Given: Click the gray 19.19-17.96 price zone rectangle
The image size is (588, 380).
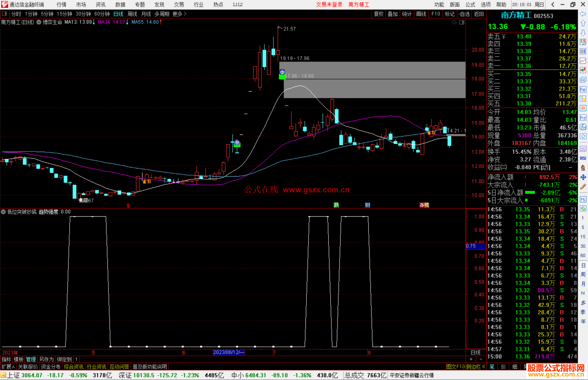Looking at the screenshot, I should click(373, 70).
